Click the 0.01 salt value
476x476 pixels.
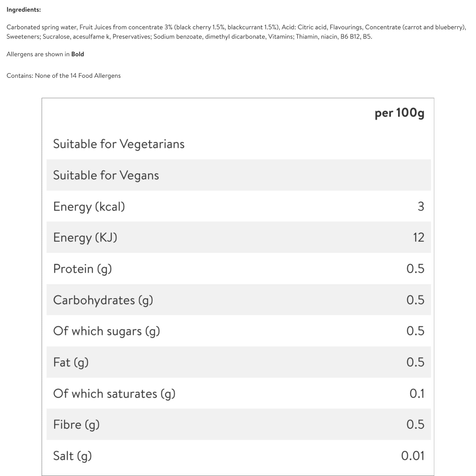pyautogui.click(x=413, y=456)
